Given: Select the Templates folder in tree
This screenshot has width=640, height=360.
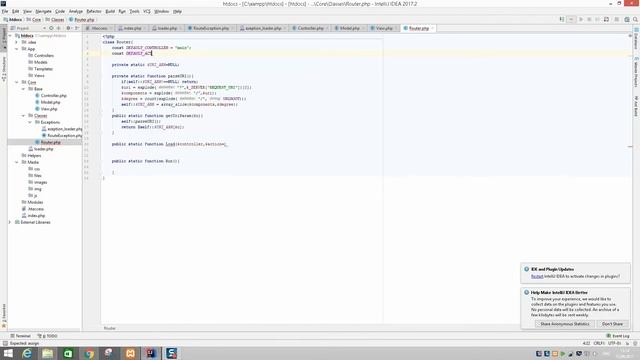Looking at the screenshot, I should (43, 69).
